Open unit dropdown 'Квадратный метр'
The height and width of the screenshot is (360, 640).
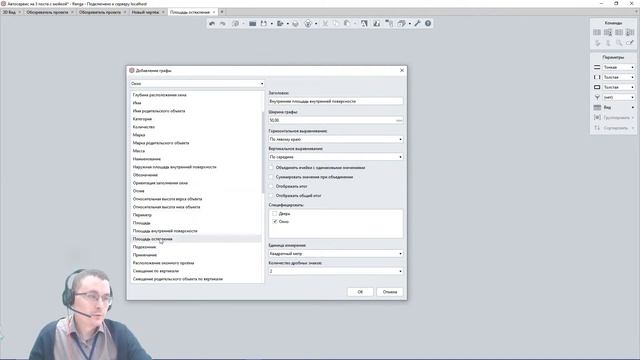coord(336,253)
